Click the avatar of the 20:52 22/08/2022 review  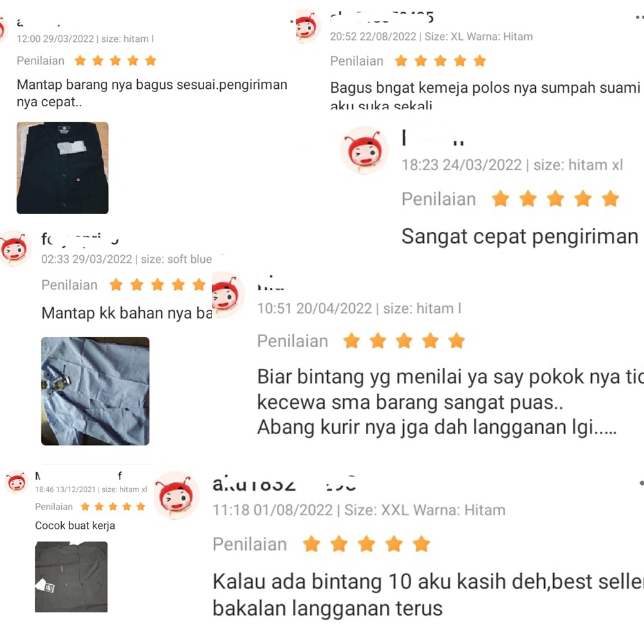click(x=308, y=26)
